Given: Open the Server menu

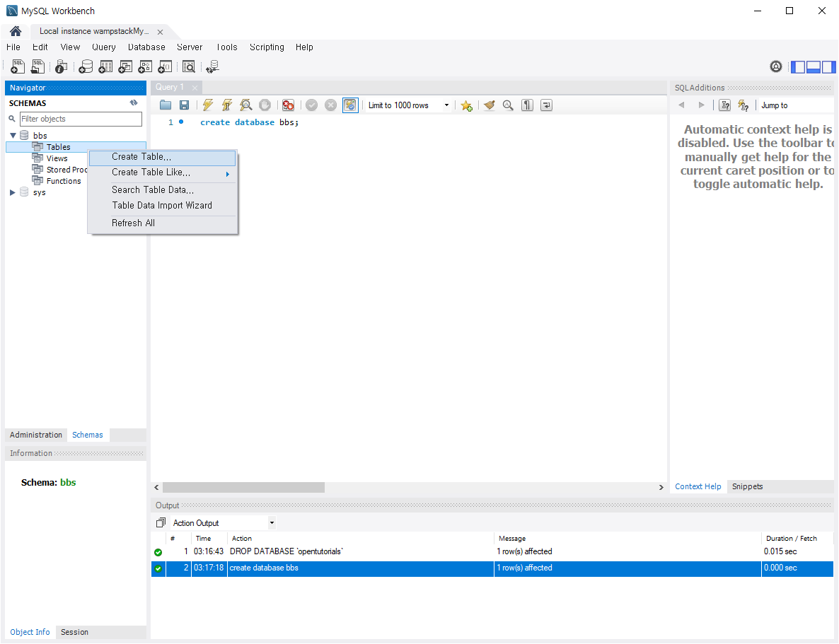Looking at the screenshot, I should point(190,47).
